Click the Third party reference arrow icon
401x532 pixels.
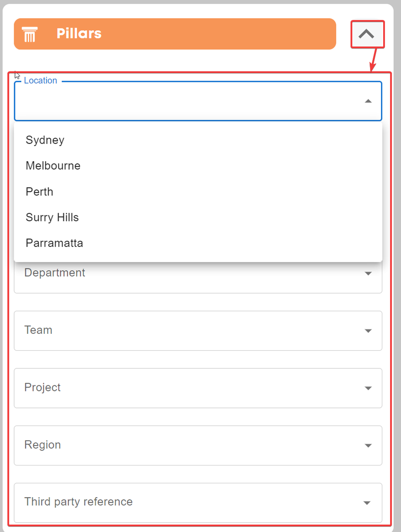tap(367, 503)
